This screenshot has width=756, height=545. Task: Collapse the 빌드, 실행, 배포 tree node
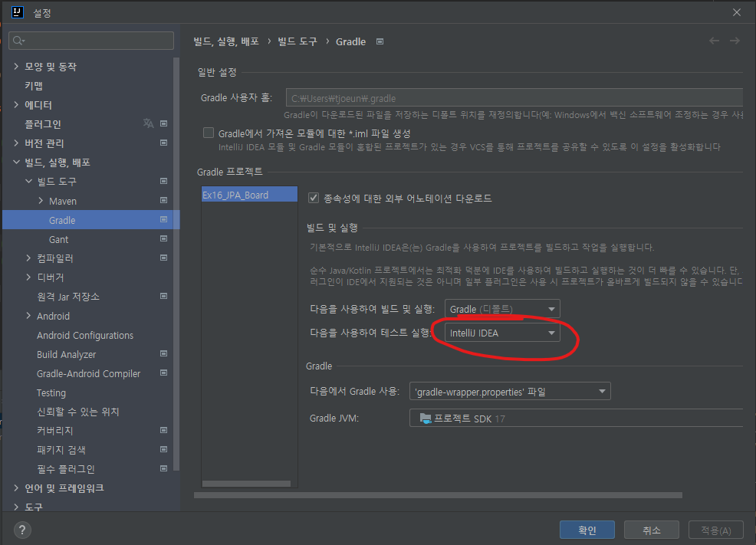(16, 162)
